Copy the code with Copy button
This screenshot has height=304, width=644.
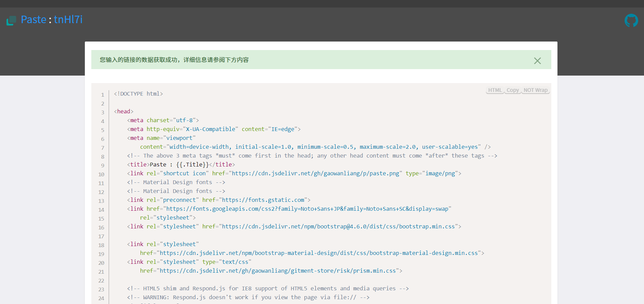click(x=512, y=90)
